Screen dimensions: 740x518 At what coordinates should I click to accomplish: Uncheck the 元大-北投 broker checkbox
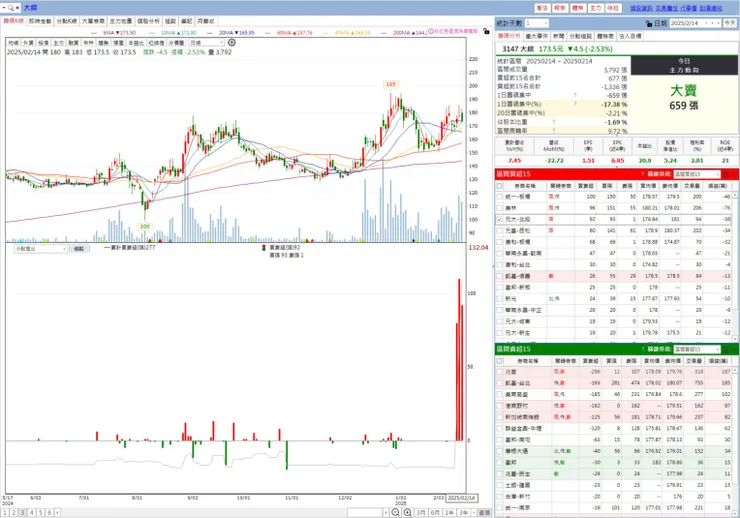click(499, 219)
